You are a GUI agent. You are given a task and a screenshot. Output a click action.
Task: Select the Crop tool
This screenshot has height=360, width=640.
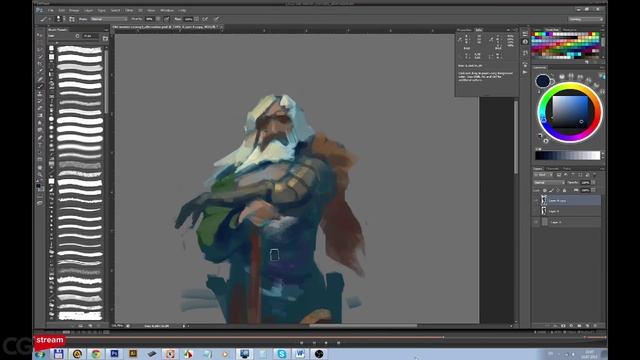[40, 63]
